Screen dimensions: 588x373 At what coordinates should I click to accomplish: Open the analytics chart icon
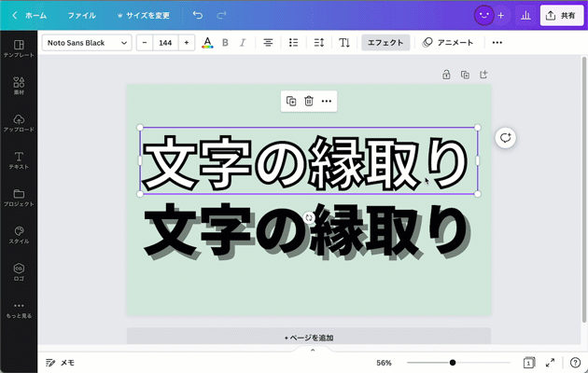(525, 15)
